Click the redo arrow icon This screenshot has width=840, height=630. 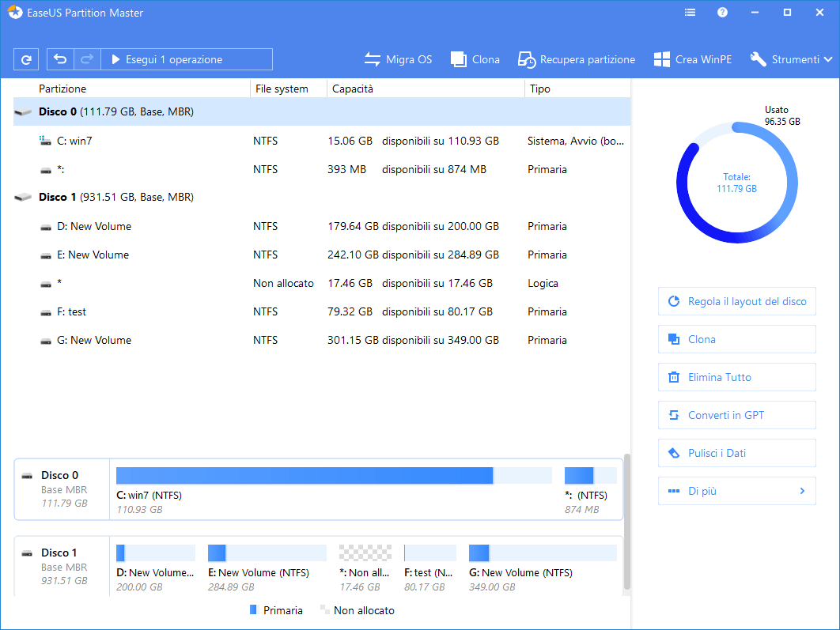pyautogui.click(x=87, y=59)
